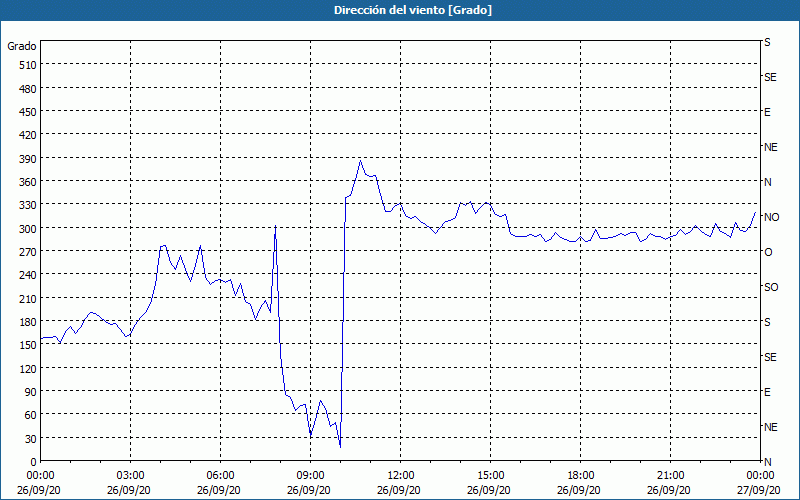The image size is (800, 500).
Task: Click the 26/09/20 date under 03:00
Action: (x=129, y=490)
